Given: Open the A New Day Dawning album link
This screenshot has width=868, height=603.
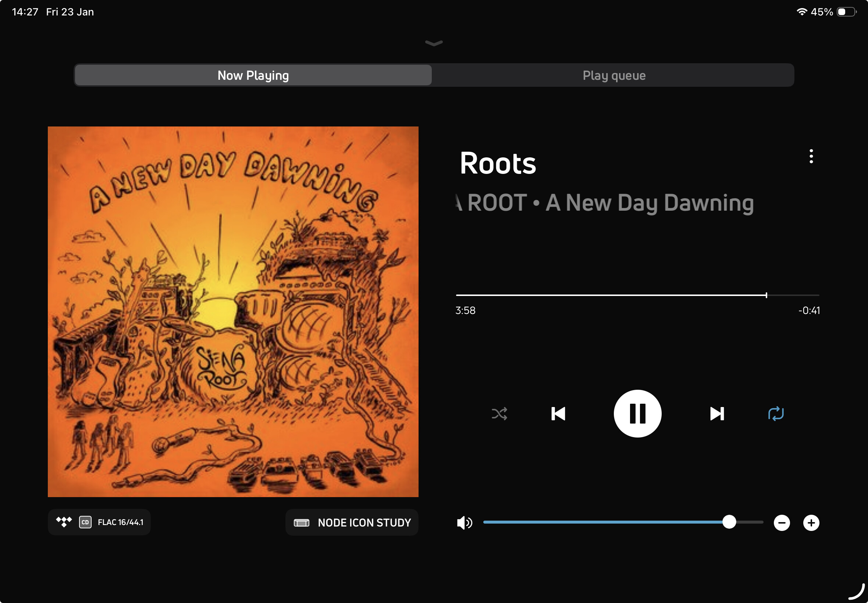Looking at the screenshot, I should pyautogui.click(x=650, y=203).
